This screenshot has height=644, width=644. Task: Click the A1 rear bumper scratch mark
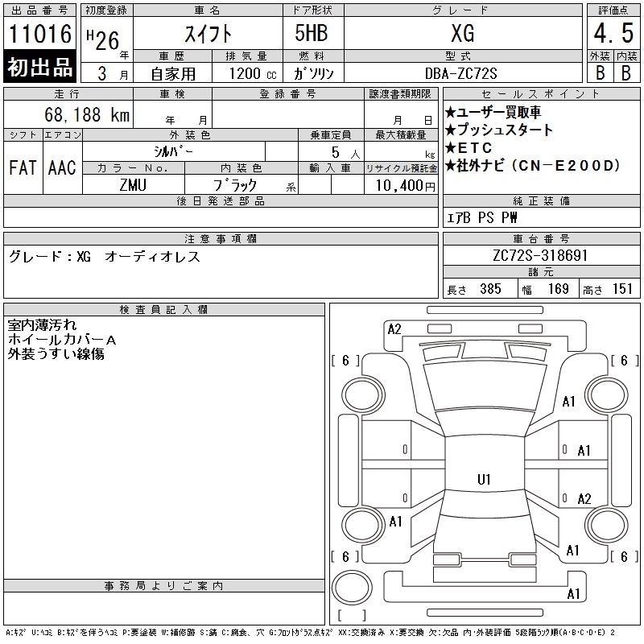pos(573,594)
